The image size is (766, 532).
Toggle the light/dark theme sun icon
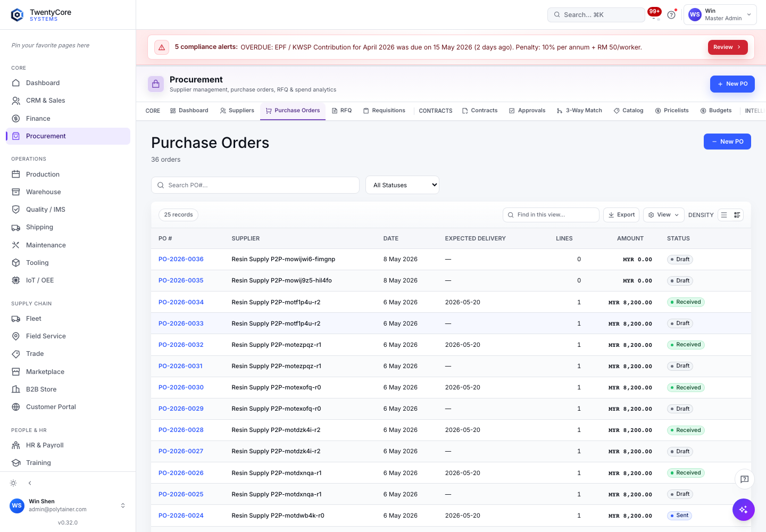point(13,483)
